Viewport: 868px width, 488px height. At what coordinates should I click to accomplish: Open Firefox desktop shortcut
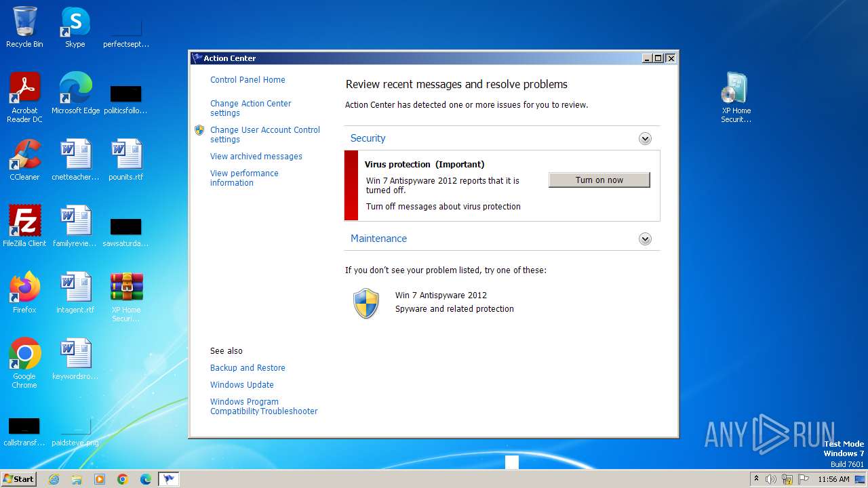24,293
